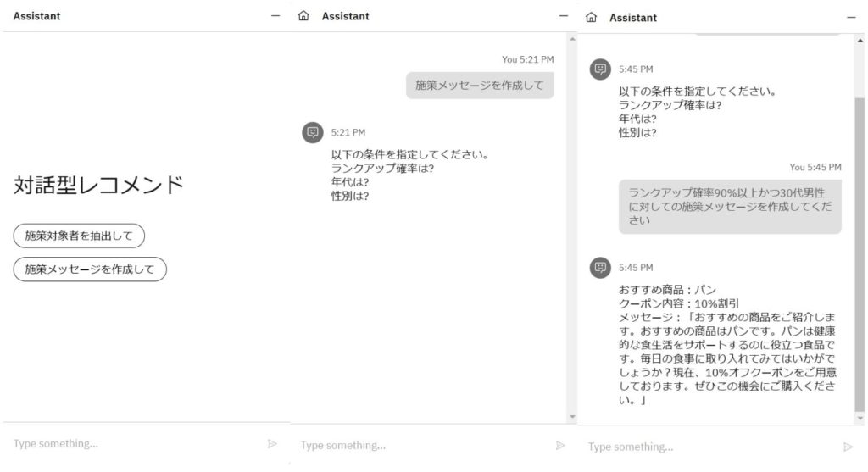
Task: Click the middle chat scrollbar's down arrow
Action: [x=572, y=417]
